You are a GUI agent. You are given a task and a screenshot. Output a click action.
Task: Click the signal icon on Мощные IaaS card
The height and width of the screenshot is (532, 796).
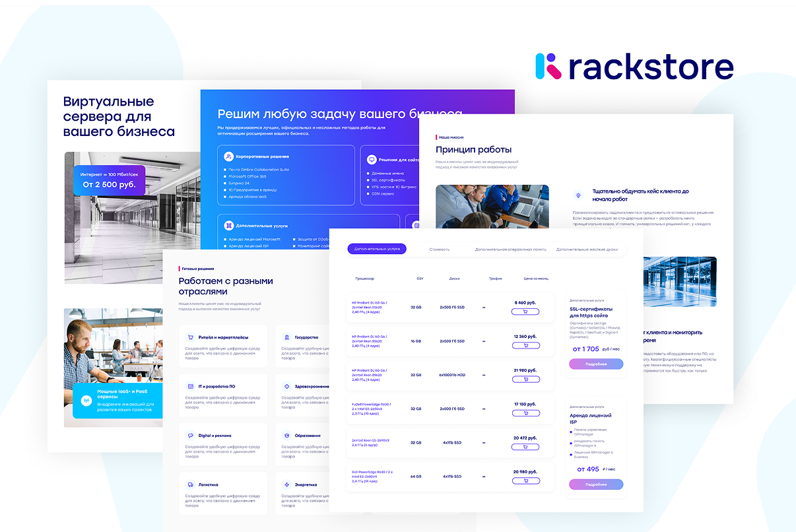click(x=86, y=400)
